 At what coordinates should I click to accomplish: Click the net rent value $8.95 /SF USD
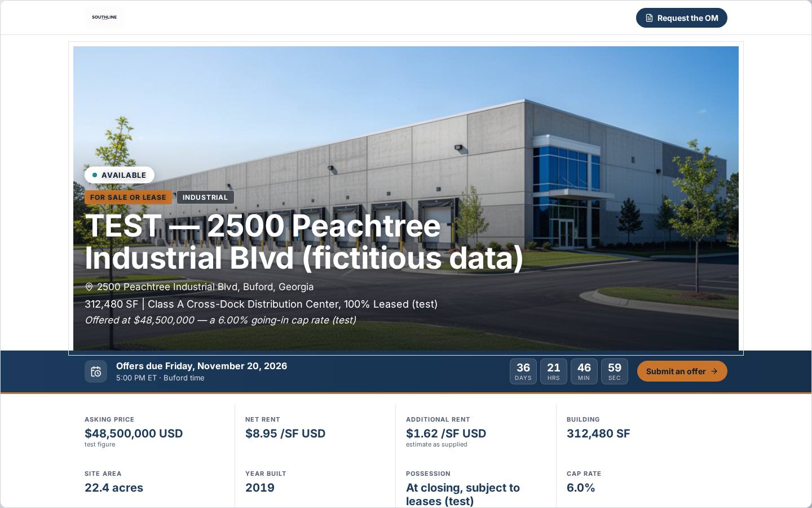[285, 433]
